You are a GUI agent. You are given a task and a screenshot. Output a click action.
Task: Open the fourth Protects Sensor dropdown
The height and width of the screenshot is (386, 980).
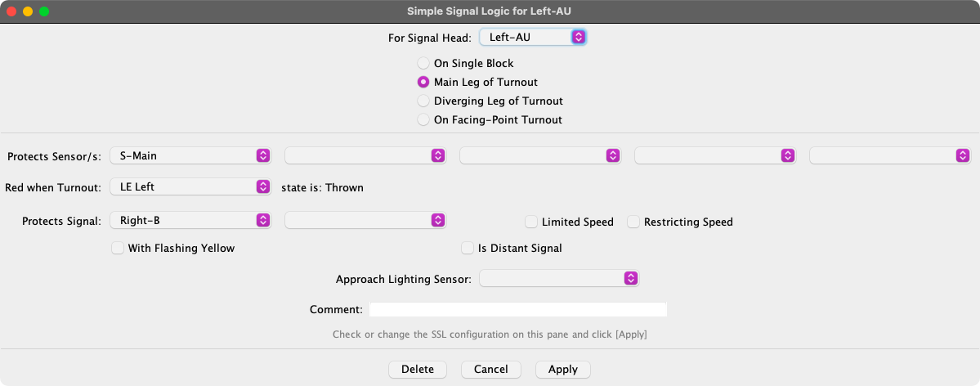tap(715, 155)
